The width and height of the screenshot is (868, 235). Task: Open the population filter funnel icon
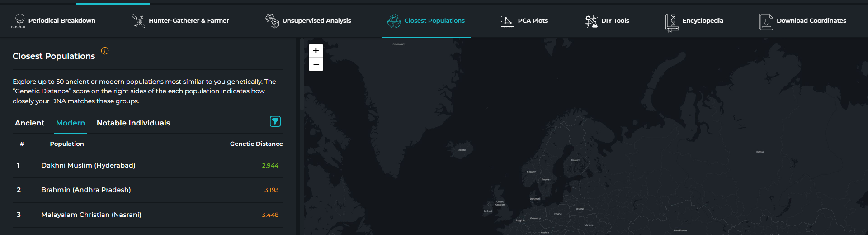pos(275,121)
